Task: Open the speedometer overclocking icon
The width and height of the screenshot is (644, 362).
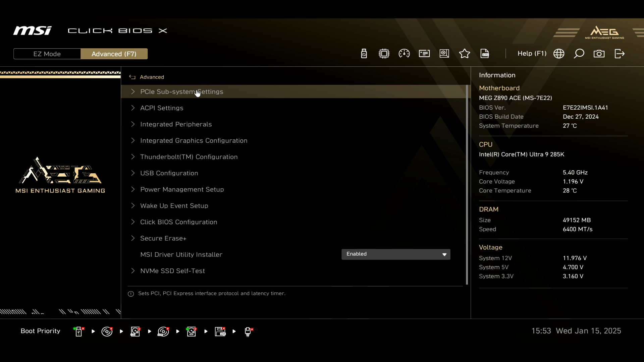Action: [x=404, y=54]
